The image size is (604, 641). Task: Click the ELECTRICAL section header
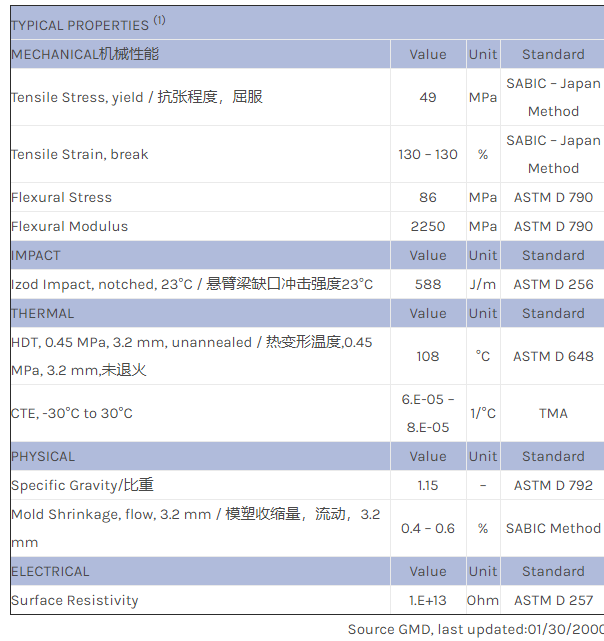50,571
